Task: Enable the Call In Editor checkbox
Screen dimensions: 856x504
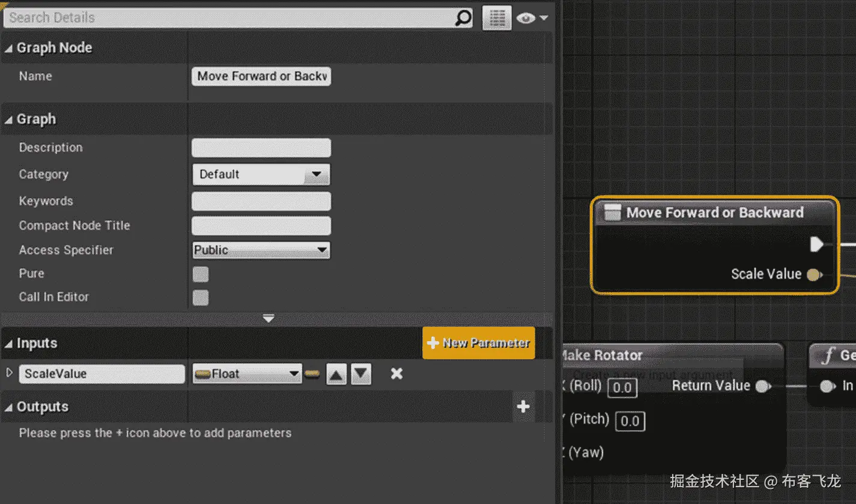Action: pyautogui.click(x=201, y=297)
